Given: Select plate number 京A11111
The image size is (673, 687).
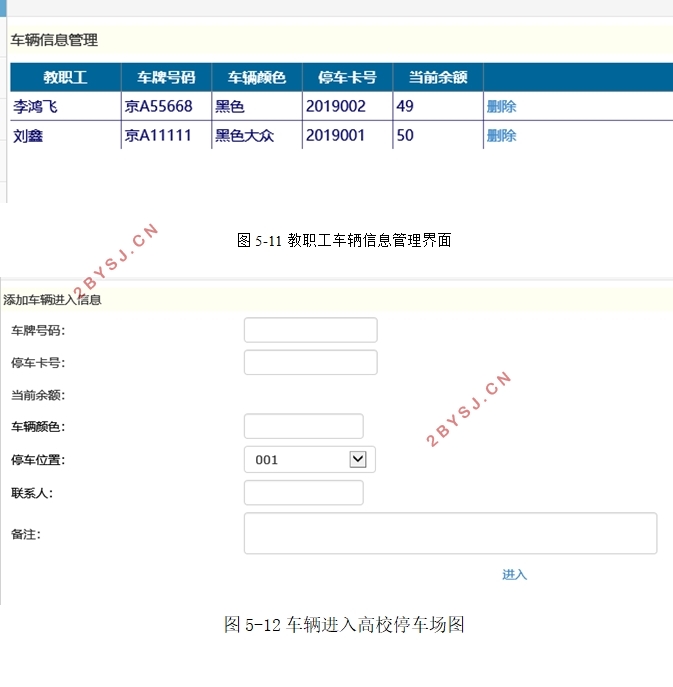Looking at the screenshot, I should point(158,135).
